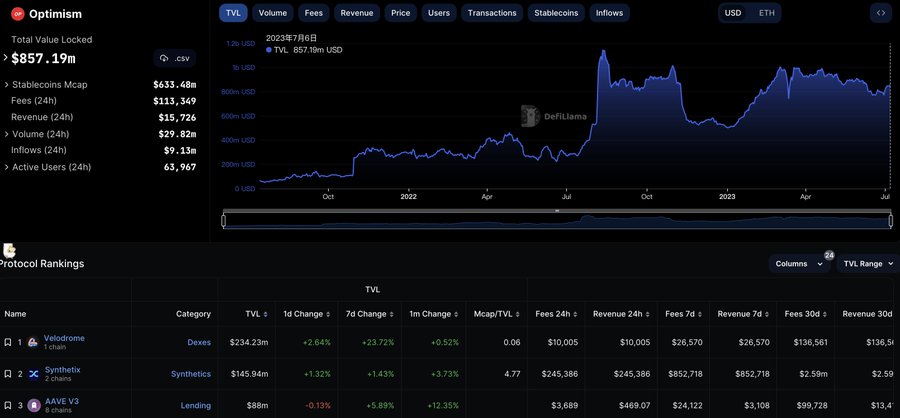This screenshot has height=418, width=900.
Task: Expand the Stablecoins Mcap row
Action: click(6, 85)
